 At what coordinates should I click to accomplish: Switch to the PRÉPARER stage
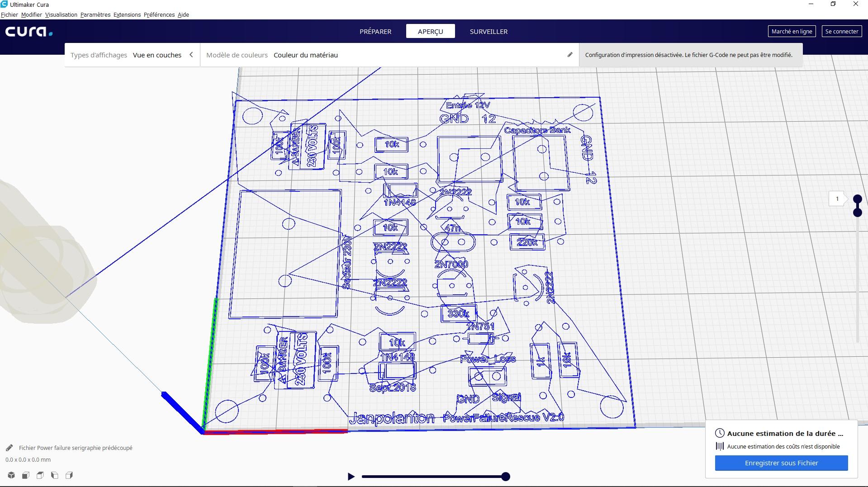(x=375, y=31)
